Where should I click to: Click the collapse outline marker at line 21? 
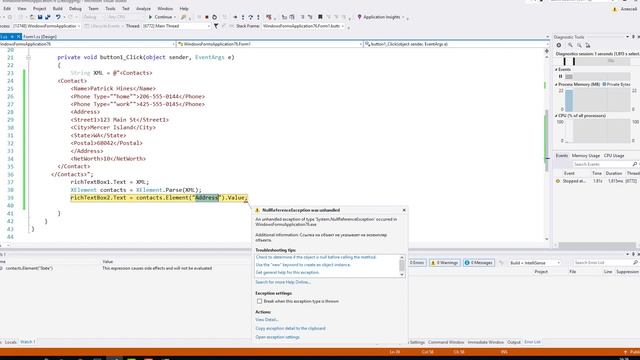coord(28,58)
